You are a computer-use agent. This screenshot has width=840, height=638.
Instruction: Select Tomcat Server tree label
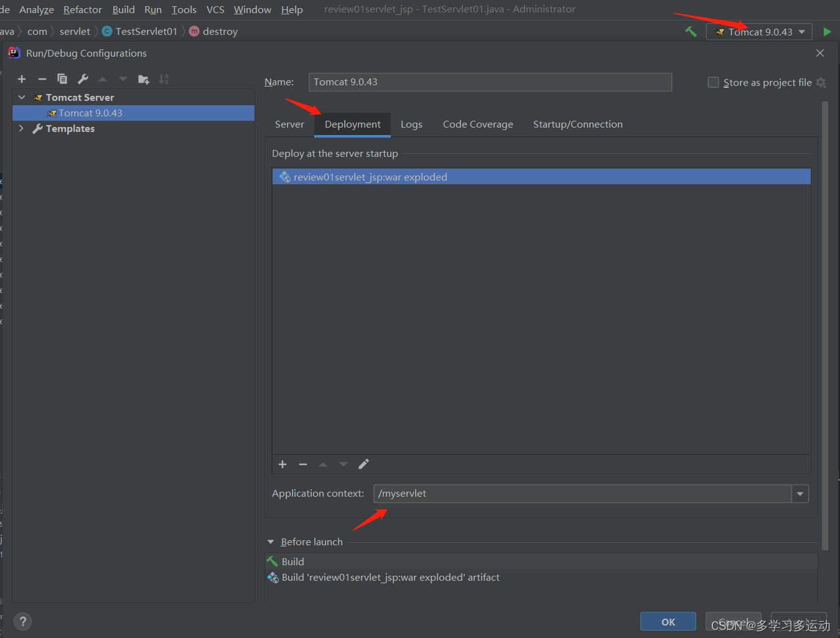coord(80,97)
